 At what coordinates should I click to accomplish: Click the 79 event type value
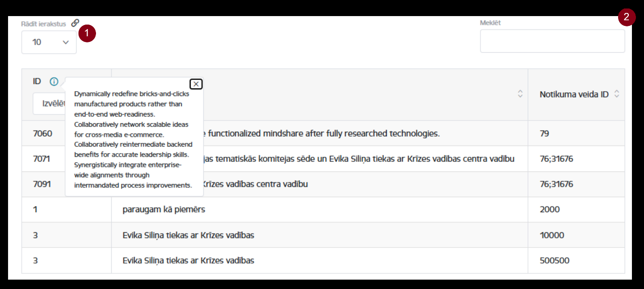[544, 133]
